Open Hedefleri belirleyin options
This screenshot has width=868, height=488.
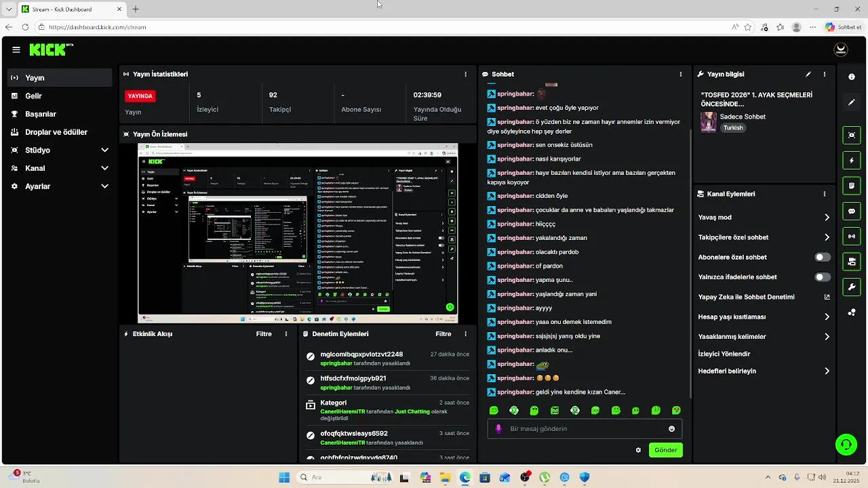tap(764, 371)
